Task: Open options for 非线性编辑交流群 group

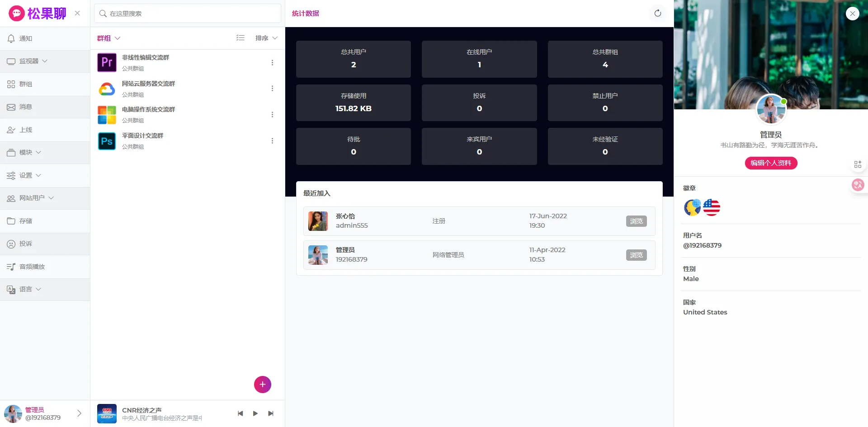Action: (272, 62)
